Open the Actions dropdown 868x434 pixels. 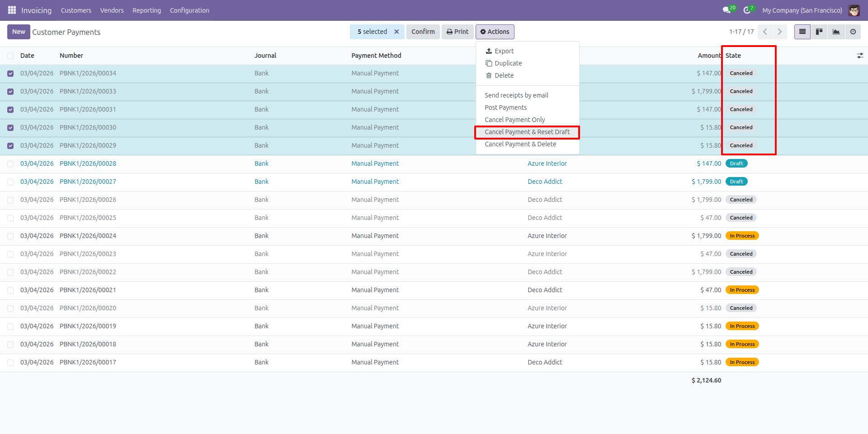(x=495, y=32)
